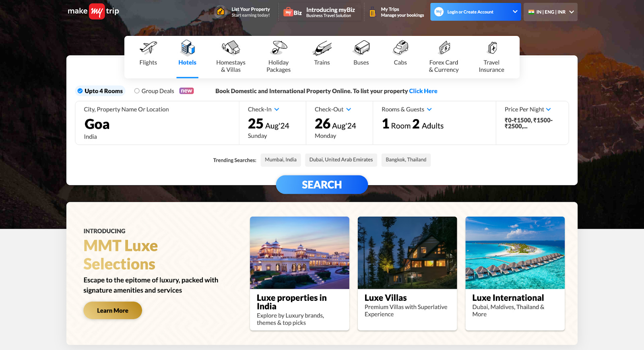Choose Mumbai, India trending search
The width and height of the screenshot is (644, 350).
[x=281, y=160]
